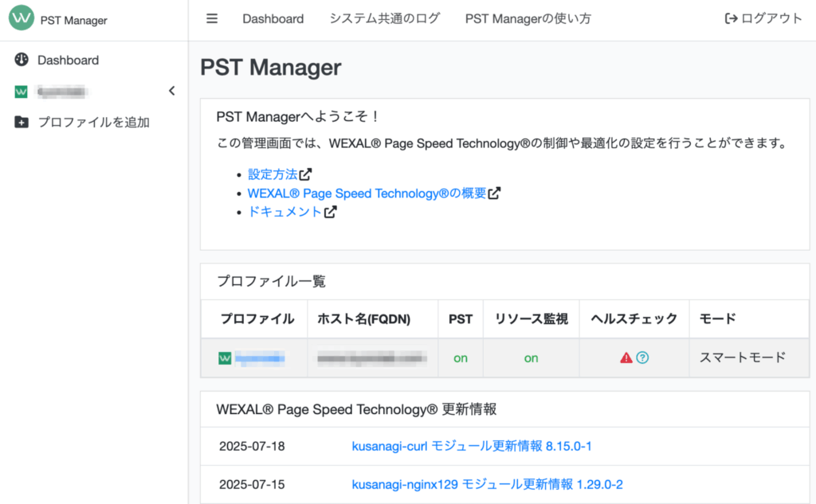This screenshot has width=816, height=504.
Task: Open the ドキュメント link
Action: tap(284, 212)
